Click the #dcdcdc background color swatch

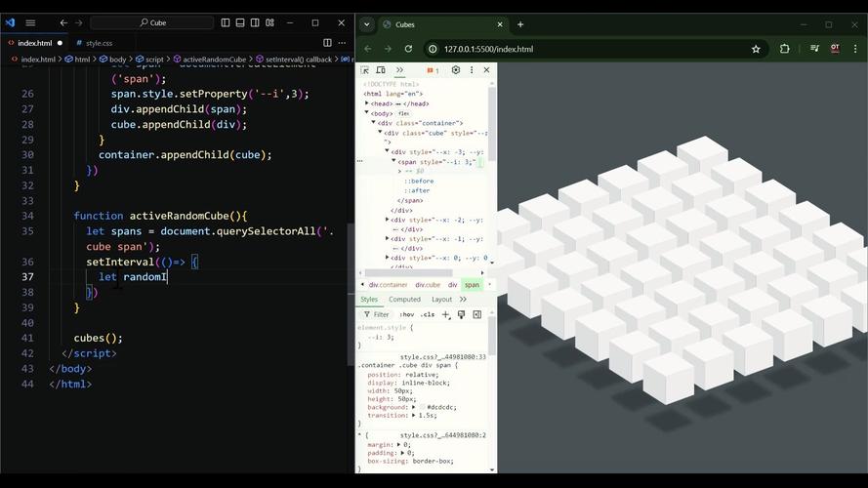[x=404, y=407]
